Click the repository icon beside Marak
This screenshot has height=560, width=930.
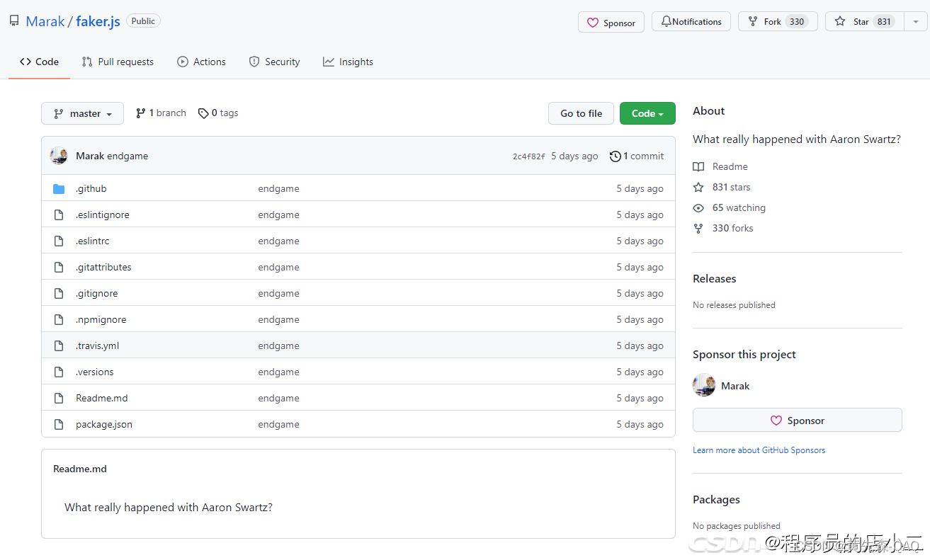pyautogui.click(x=14, y=21)
